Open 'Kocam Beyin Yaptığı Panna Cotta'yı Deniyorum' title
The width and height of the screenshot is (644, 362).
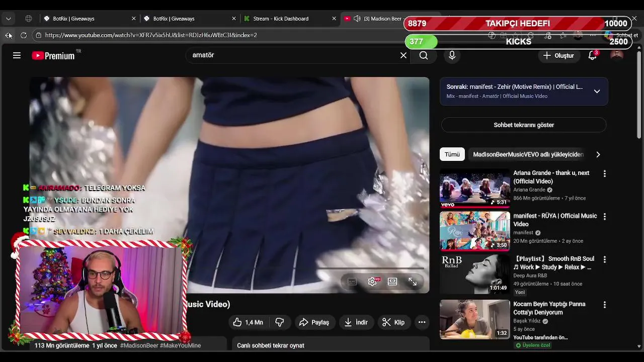[549, 308]
